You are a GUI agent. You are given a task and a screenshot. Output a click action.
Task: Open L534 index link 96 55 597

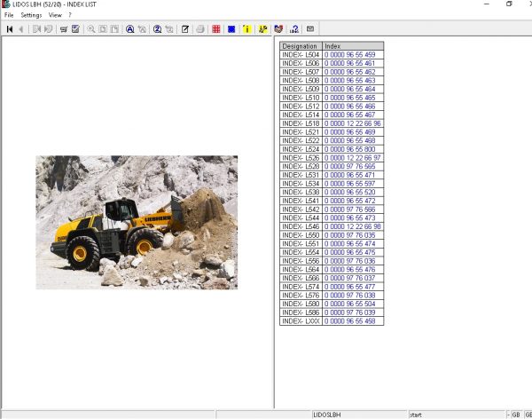point(349,184)
